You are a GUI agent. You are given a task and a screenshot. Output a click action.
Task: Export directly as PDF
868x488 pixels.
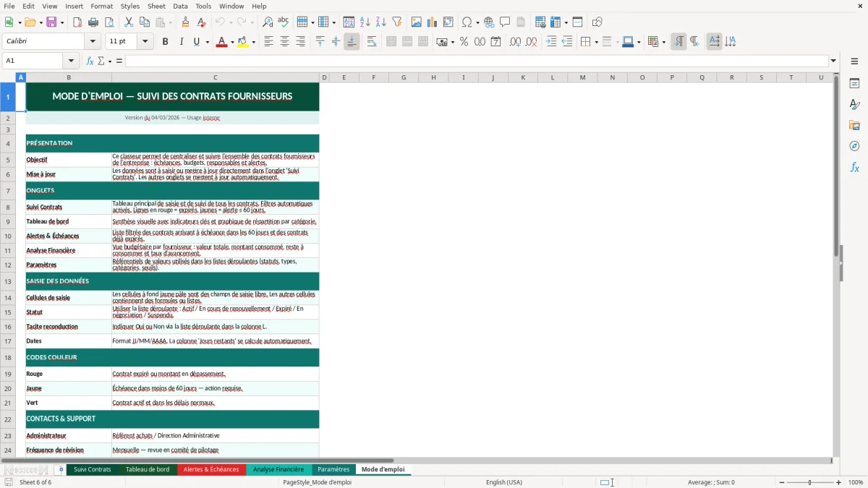click(77, 22)
